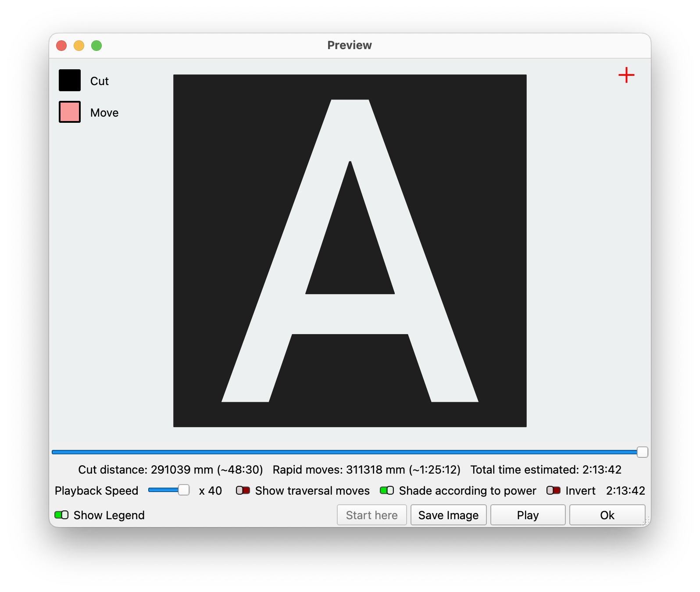Image resolution: width=700 pixels, height=592 pixels.
Task: Click the red crosshair origin marker
Action: (626, 75)
